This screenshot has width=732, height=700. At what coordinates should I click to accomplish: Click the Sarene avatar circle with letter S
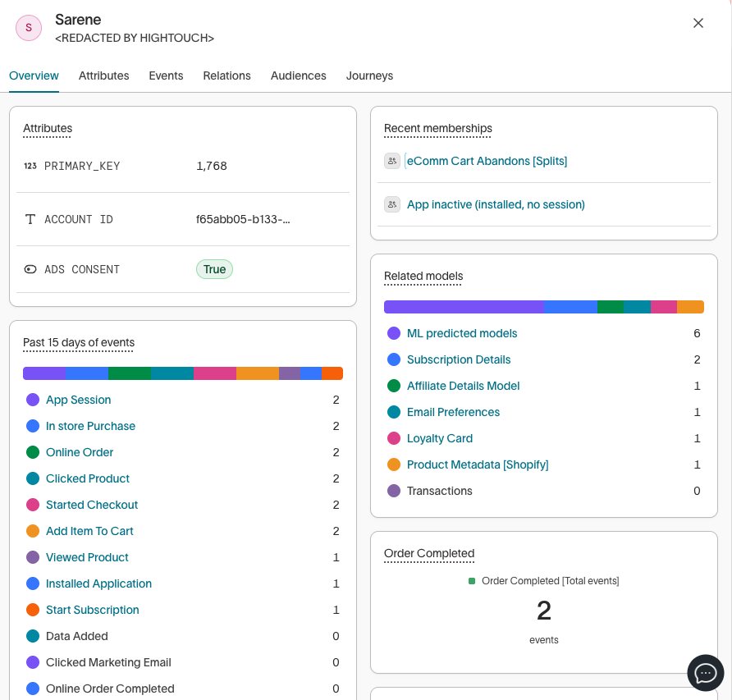29,28
